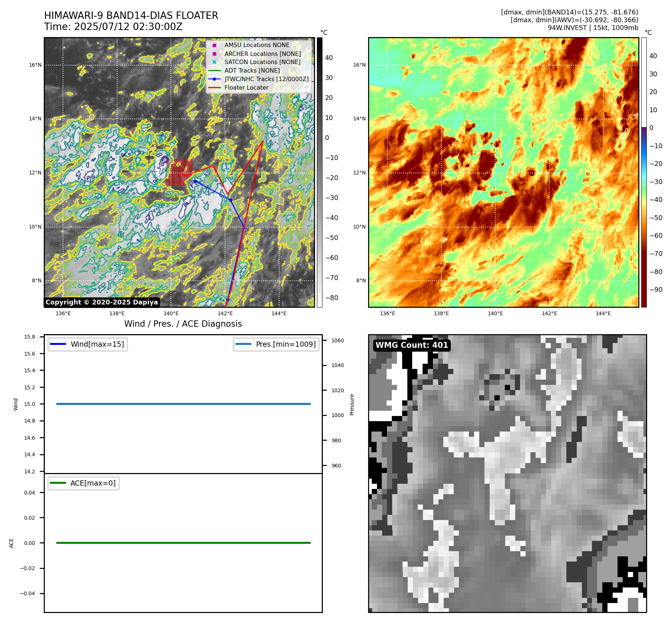Click the 'Pres.[min=1009]' legend box
Viewport: 672px width, 626px height.
coord(276,344)
